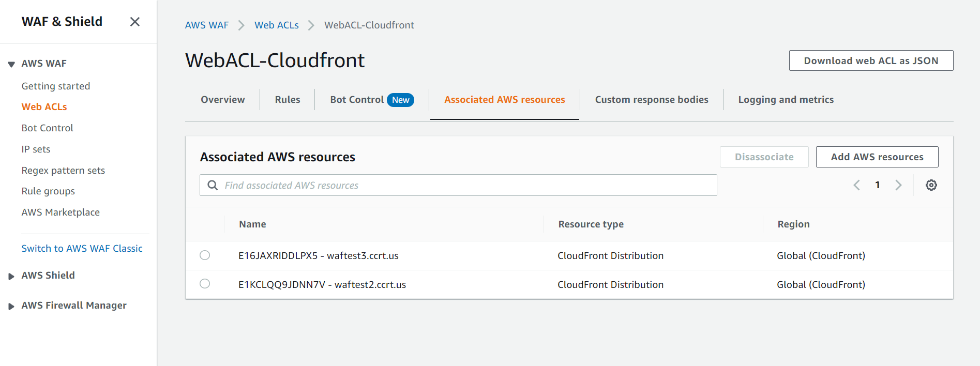Select the waftest2.ccrt.us distribution radio button
980x366 pixels.
click(x=205, y=283)
